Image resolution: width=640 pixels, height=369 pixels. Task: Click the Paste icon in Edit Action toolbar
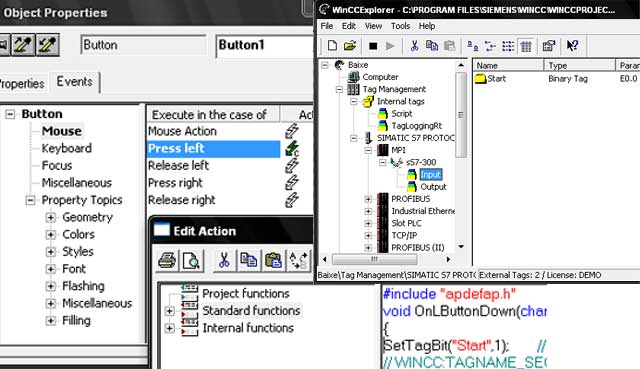pos(273,260)
